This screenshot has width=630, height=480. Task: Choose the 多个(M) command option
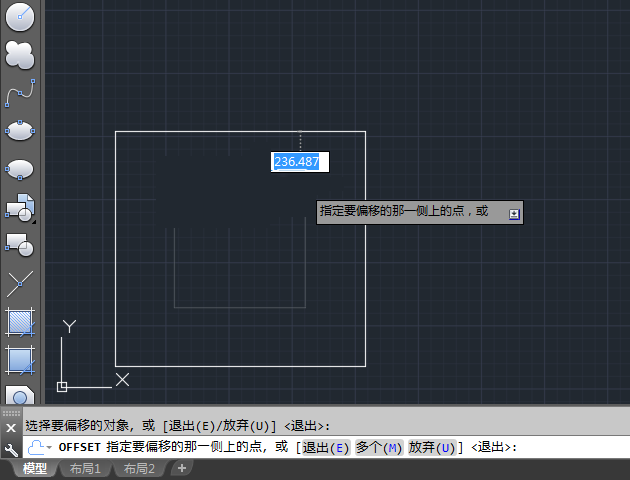(x=378, y=447)
